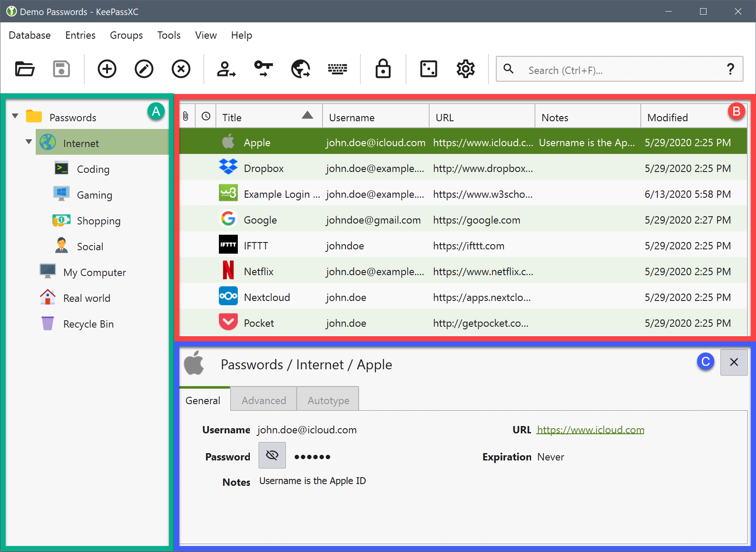The image size is (756, 552).
Task: Open the Entries menu
Action: [x=80, y=35]
